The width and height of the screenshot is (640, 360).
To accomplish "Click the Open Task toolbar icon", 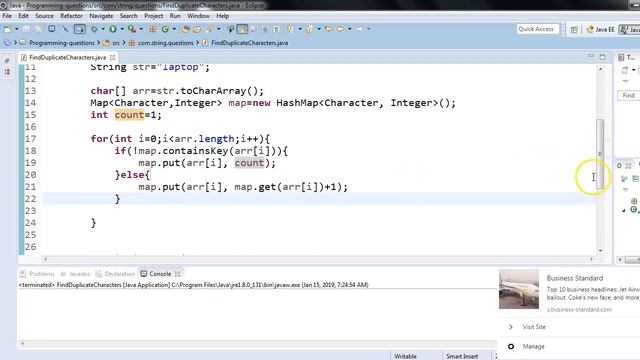I will [197, 29].
